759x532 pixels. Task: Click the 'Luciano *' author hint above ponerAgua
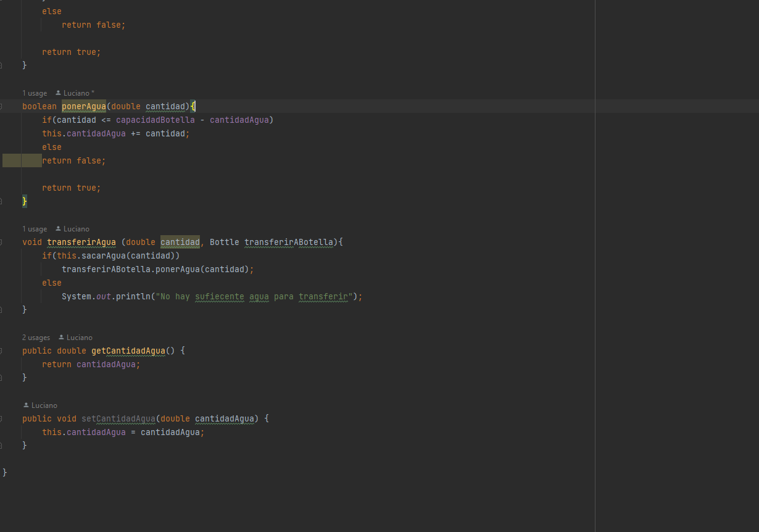(75, 93)
